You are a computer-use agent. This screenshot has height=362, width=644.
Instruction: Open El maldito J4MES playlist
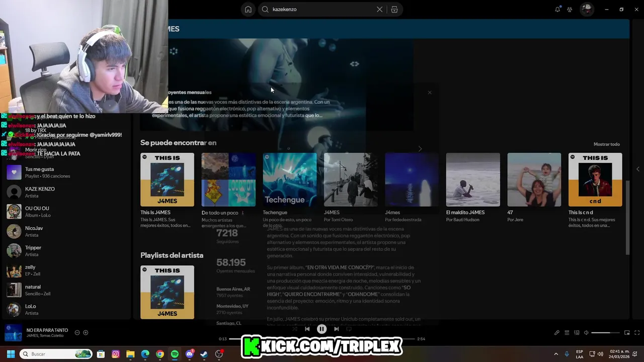[473, 188]
